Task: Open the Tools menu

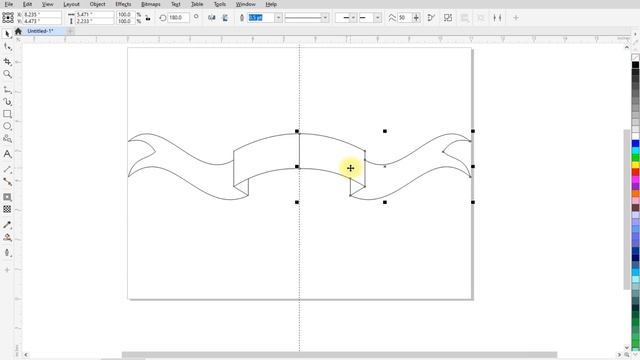Action: point(220,4)
